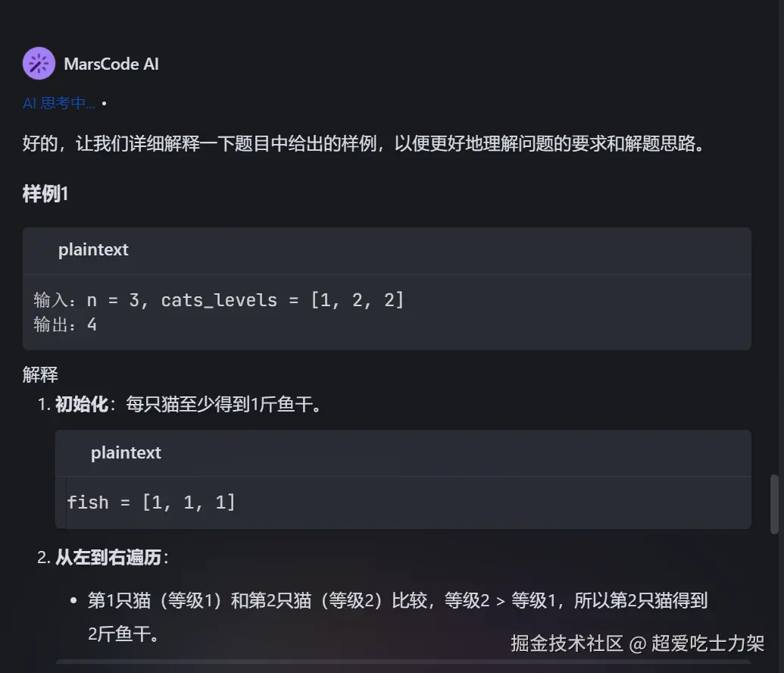784x673 pixels.
Task: Click the 输出:4 code line
Action: tap(65, 324)
